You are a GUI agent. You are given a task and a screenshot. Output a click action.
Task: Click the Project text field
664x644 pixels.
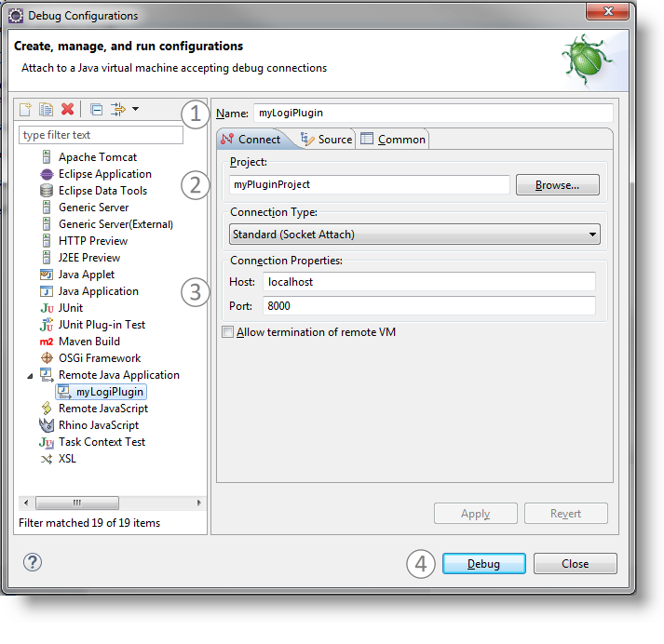(370, 184)
